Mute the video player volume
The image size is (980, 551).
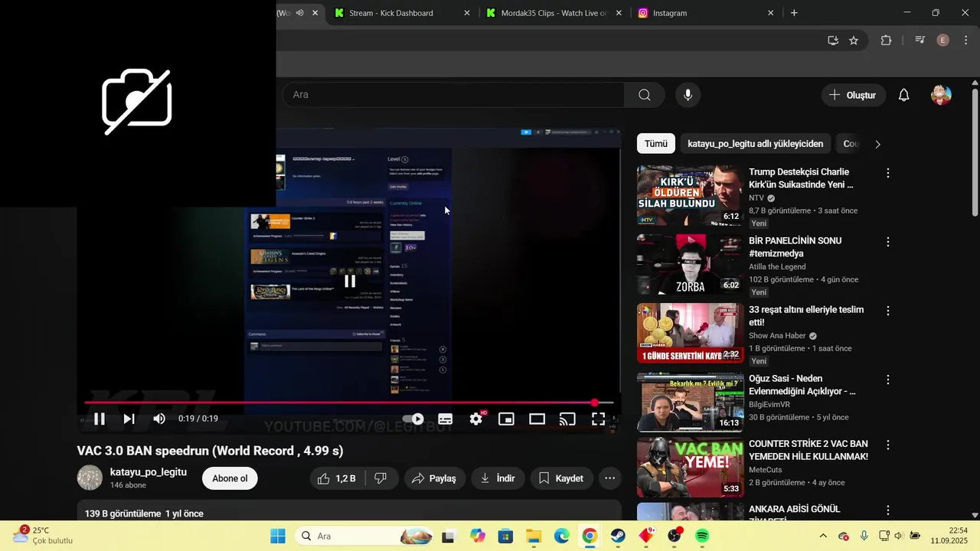[x=159, y=419]
